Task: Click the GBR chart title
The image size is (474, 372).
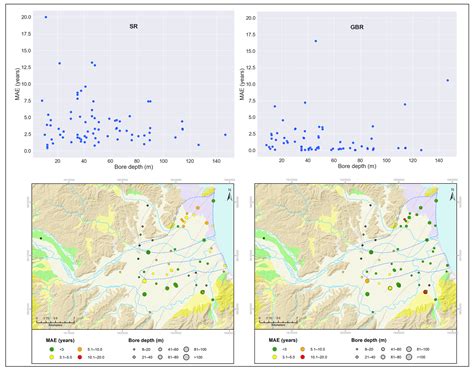Action: [x=357, y=27]
